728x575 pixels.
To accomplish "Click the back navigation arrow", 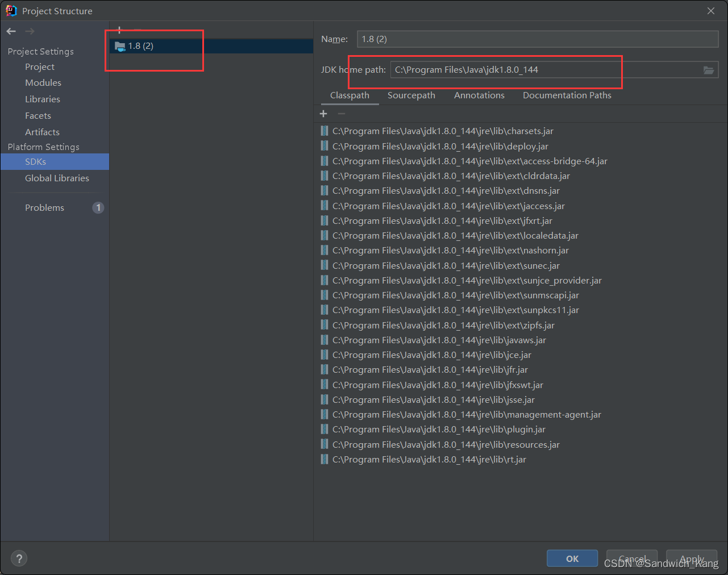I will 11,31.
